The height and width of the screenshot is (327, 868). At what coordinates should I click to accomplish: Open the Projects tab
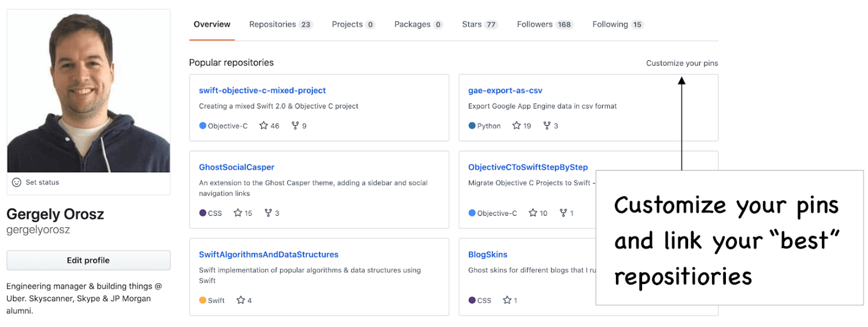click(353, 25)
